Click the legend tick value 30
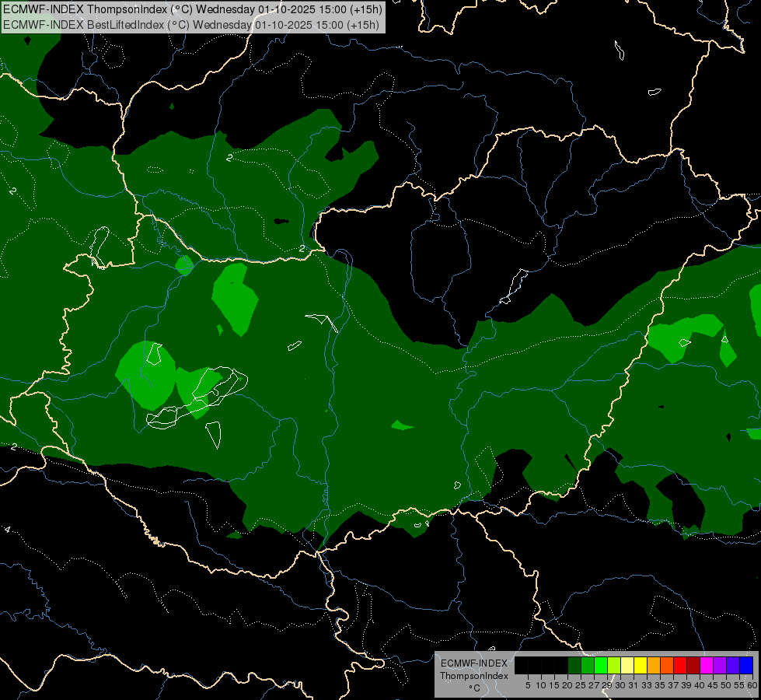 coord(620,685)
